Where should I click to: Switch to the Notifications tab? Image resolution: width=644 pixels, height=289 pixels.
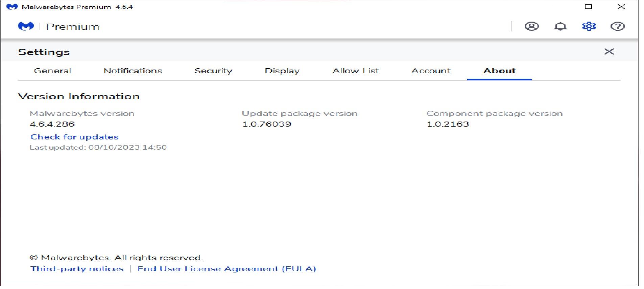[x=133, y=71]
